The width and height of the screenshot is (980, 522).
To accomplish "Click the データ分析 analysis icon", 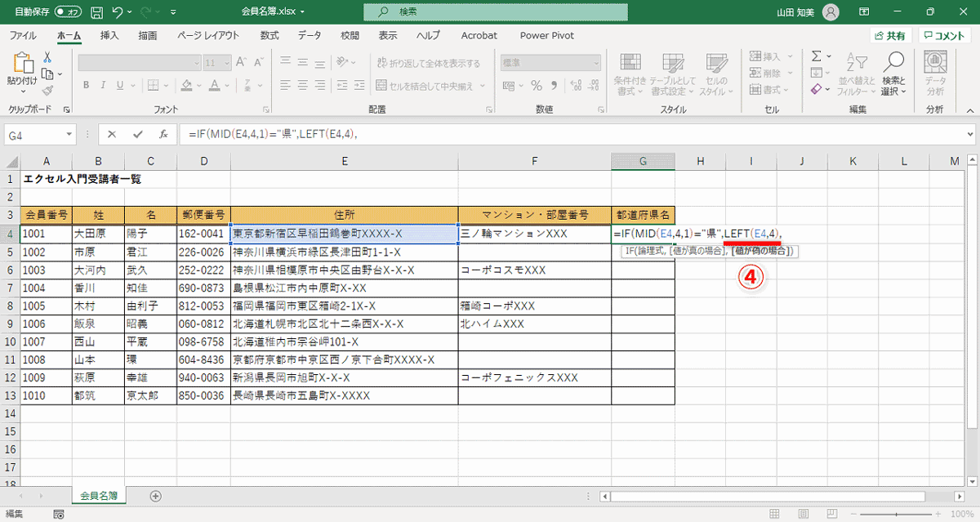I will coord(934,72).
